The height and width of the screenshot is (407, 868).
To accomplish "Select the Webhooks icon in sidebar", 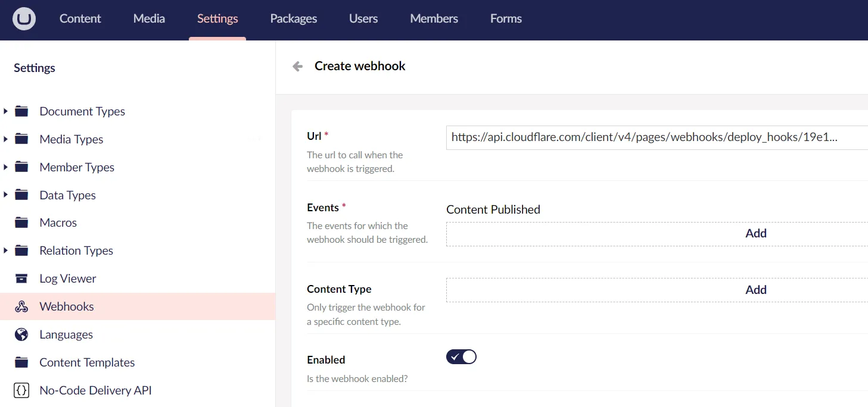I will [x=21, y=306].
